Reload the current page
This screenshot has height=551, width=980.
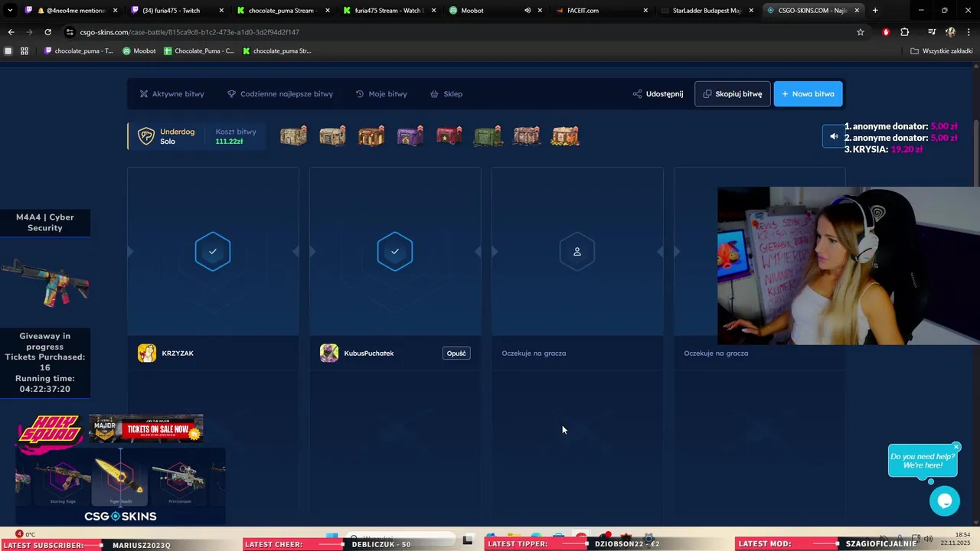pos(47,32)
